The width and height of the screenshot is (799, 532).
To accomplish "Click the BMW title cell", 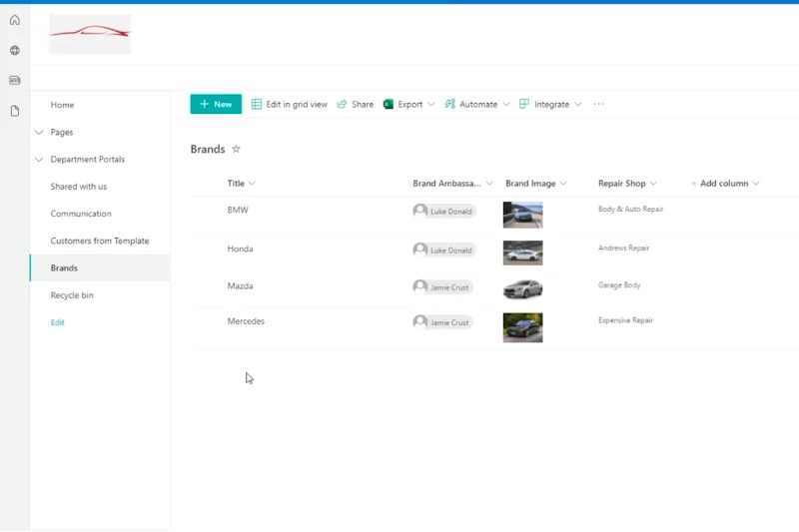I will (238, 210).
